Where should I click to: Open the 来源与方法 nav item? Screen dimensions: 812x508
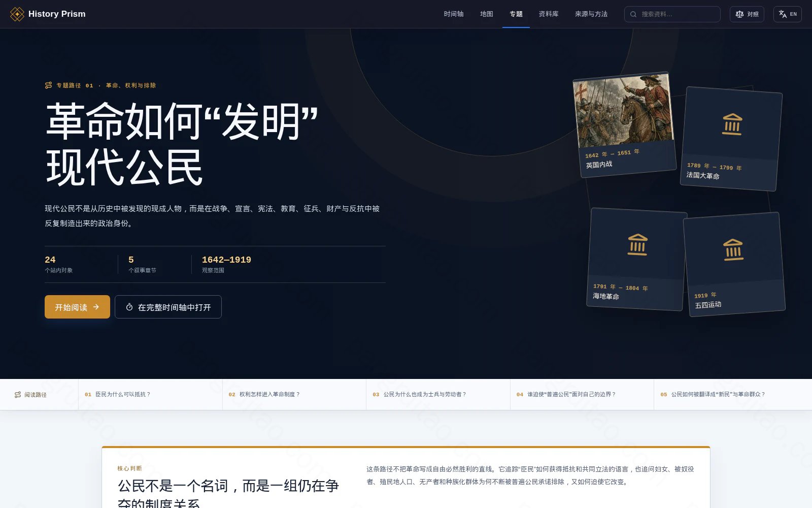point(591,14)
